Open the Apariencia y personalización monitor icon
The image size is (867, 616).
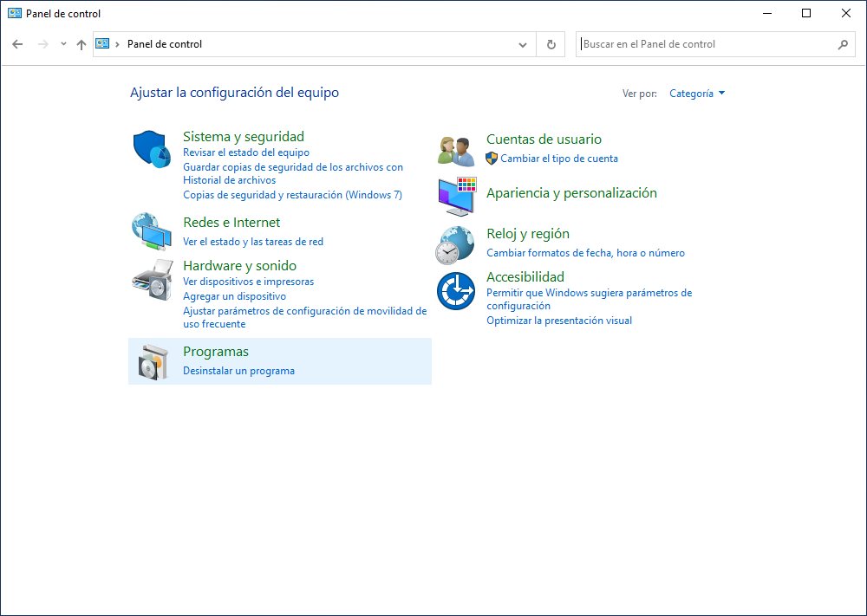(457, 197)
